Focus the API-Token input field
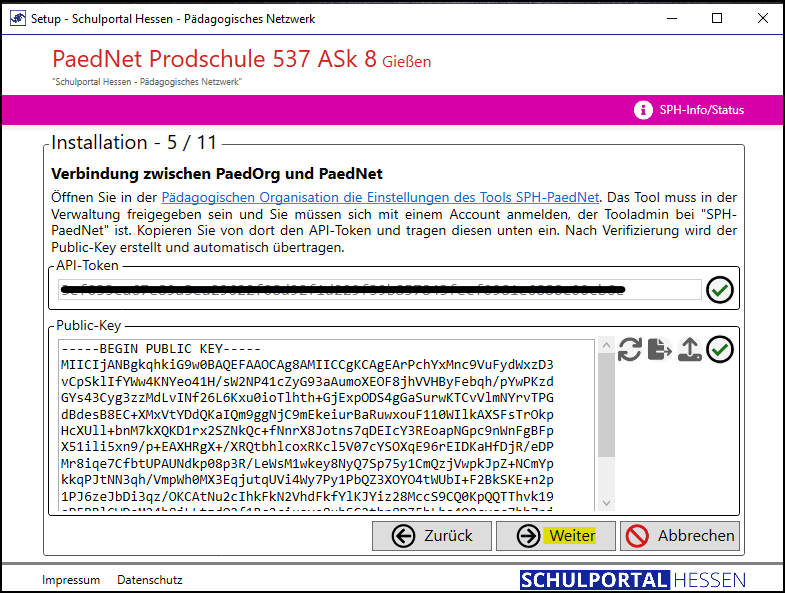The width and height of the screenshot is (785, 593). tap(379, 289)
